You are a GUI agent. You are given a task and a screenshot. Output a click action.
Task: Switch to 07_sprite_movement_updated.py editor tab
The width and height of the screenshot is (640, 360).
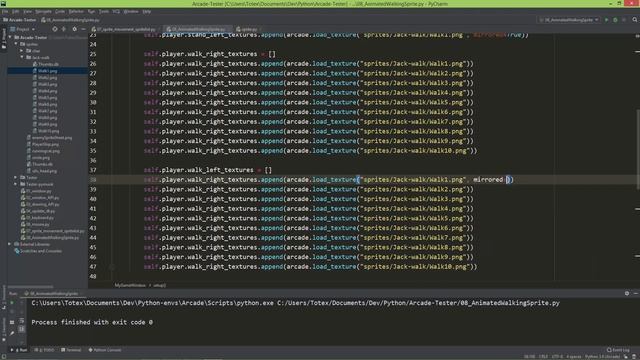click(125, 29)
